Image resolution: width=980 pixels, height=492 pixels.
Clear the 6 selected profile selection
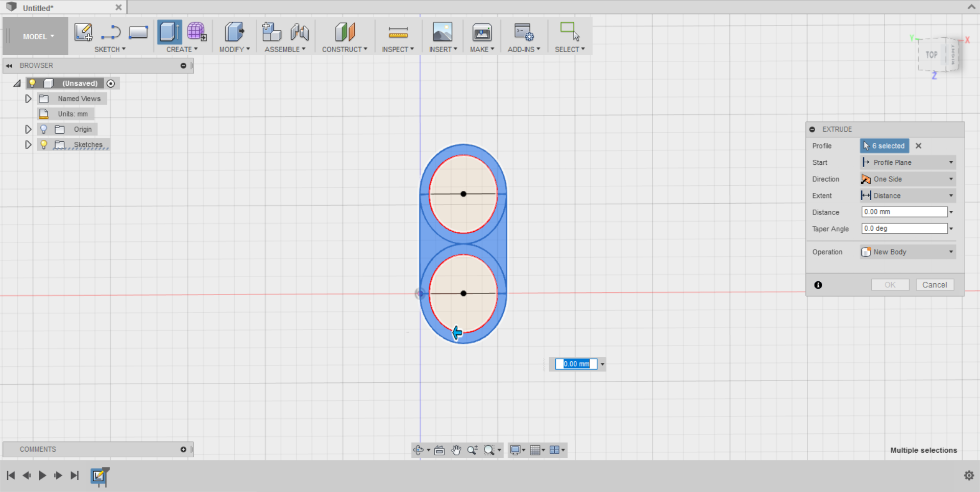(x=918, y=146)
